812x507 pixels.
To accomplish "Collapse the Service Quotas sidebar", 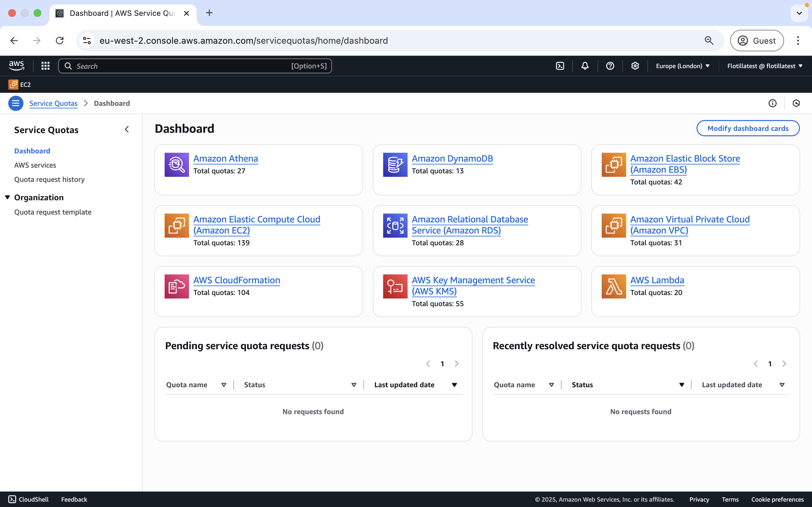I will [127, 129].
